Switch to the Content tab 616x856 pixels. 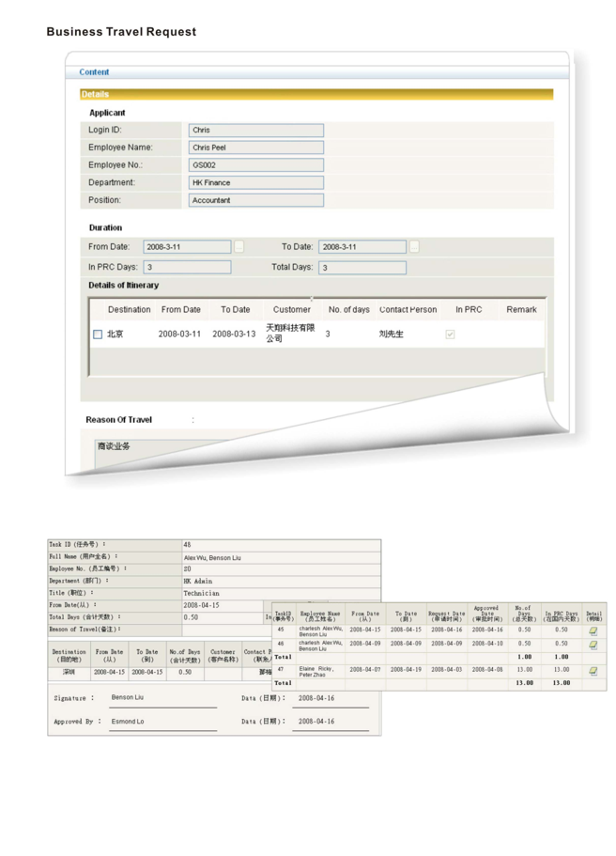pos(94,72)
